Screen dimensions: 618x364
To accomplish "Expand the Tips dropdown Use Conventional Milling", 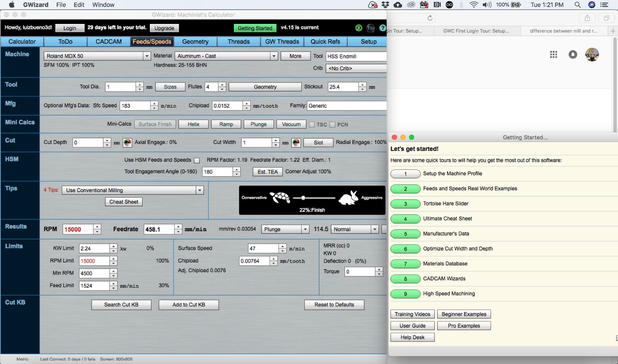I will pos(133,190).
